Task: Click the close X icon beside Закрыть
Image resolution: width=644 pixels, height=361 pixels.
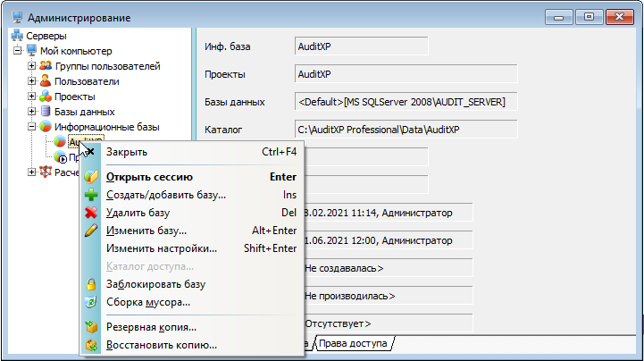Action: [91, 152]
